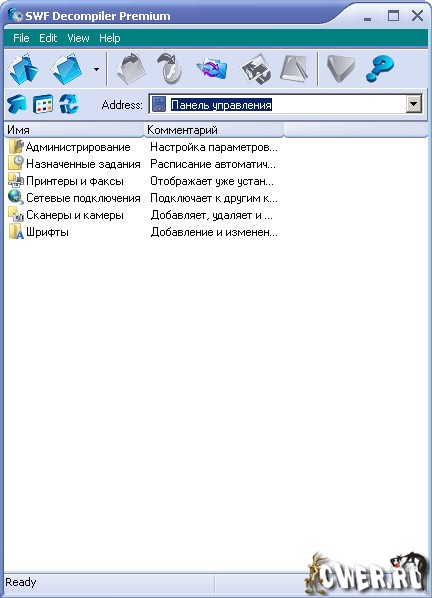Open the View menu
Viewport: 432px width, 598px height.
(78, 38)
